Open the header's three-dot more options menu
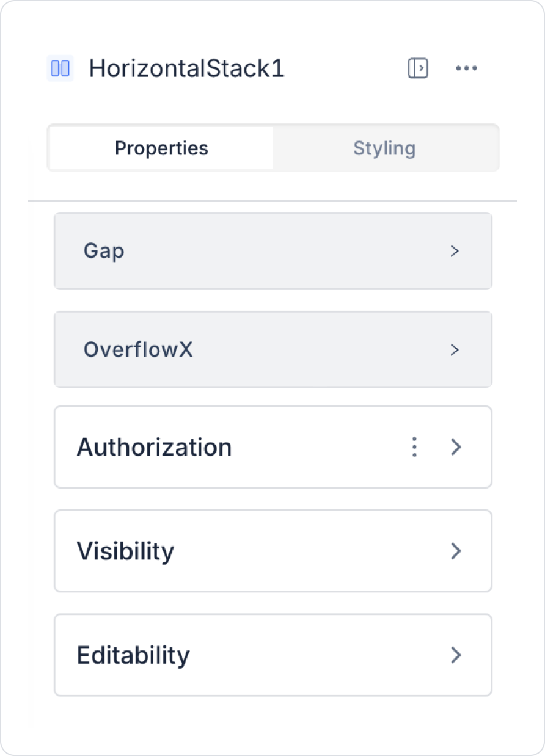545x756 pixels. tap(466, 68)
